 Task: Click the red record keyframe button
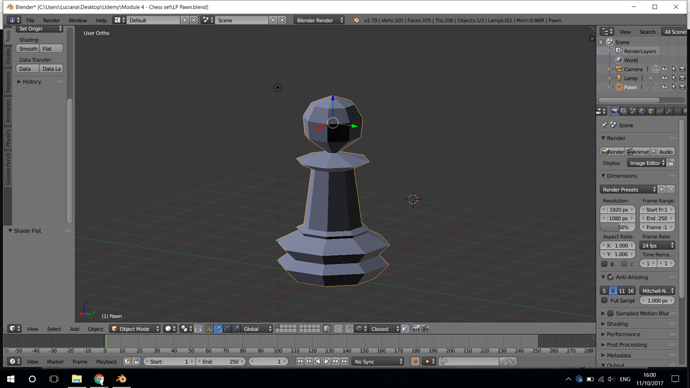tap(415, 362)
